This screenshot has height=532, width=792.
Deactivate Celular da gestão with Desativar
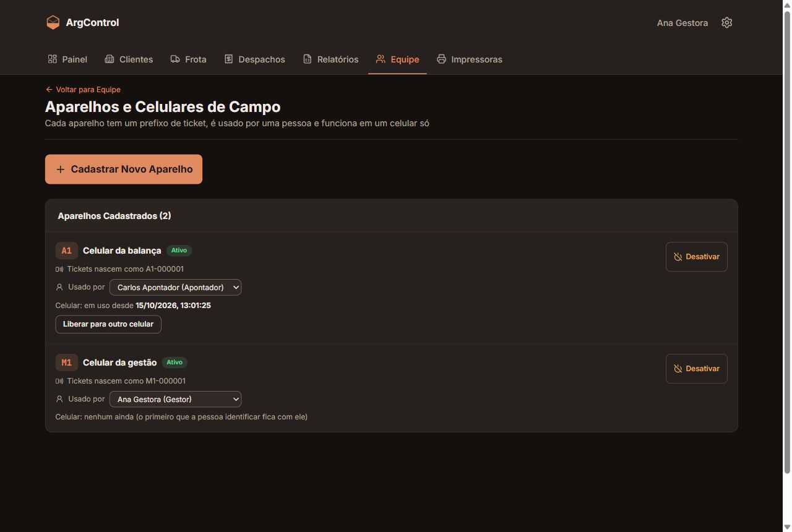pyautogui.click(x=697, y=369)
